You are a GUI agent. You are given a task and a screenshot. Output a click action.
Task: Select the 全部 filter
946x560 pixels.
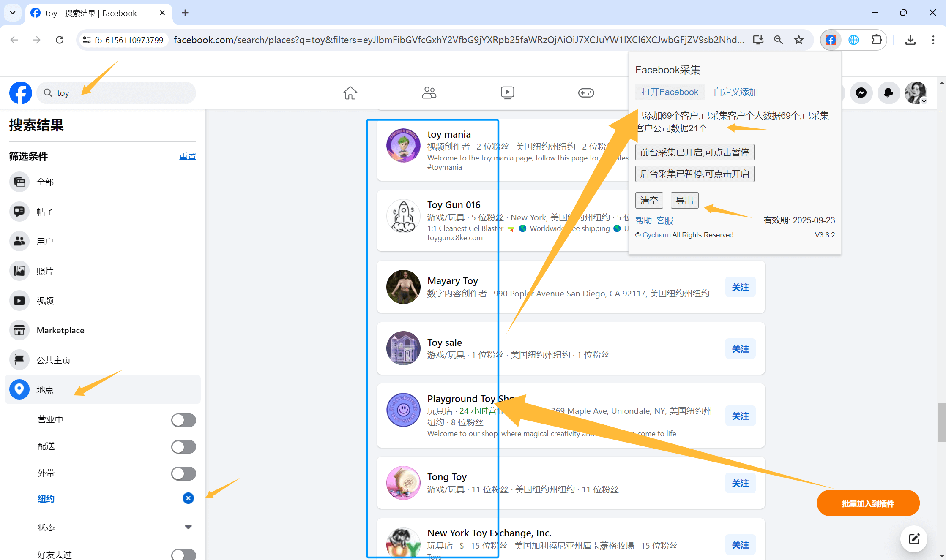pyautogui.click(x=102, y=182)
